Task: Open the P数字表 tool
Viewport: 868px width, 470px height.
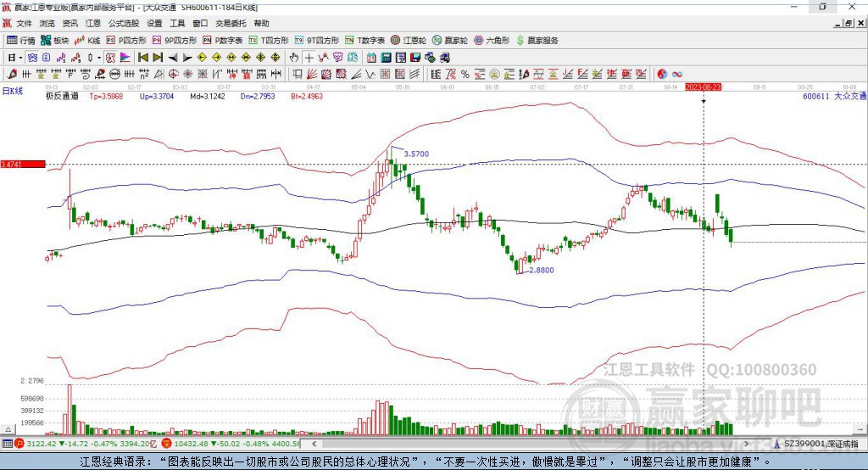Action: pos(223,41)
